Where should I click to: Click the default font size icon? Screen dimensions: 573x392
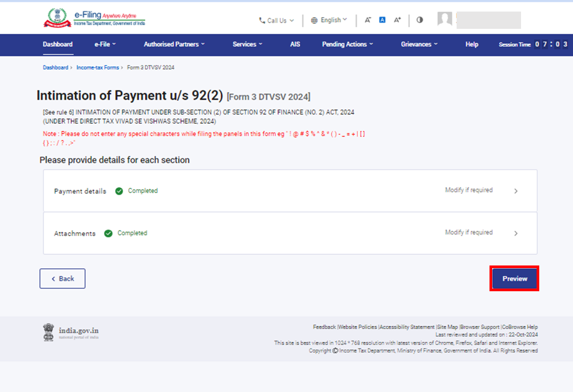tap(382, 20)
